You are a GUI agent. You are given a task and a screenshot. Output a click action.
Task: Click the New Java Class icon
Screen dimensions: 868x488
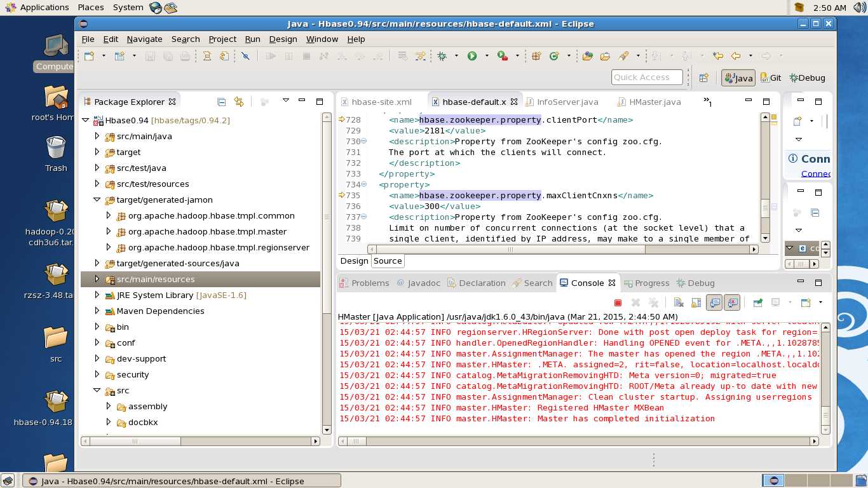coord(554,56)
